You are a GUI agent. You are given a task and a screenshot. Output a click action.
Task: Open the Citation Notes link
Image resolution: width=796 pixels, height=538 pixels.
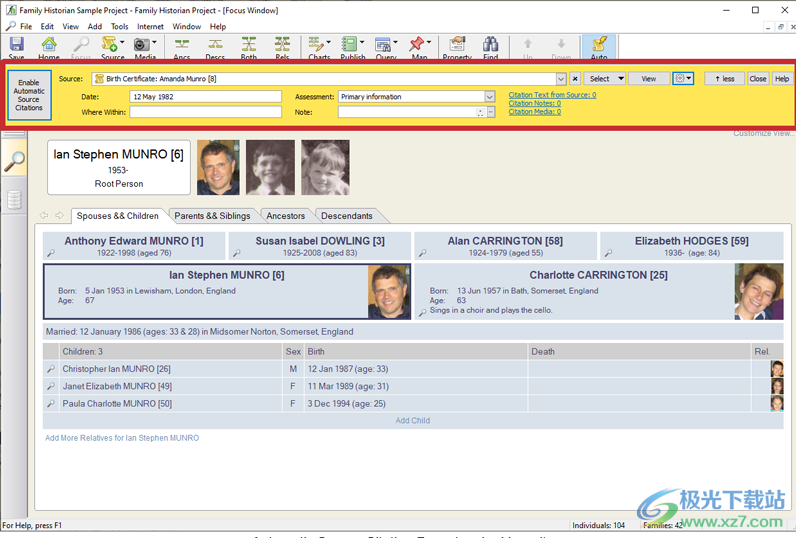click(x=535, y=103)
